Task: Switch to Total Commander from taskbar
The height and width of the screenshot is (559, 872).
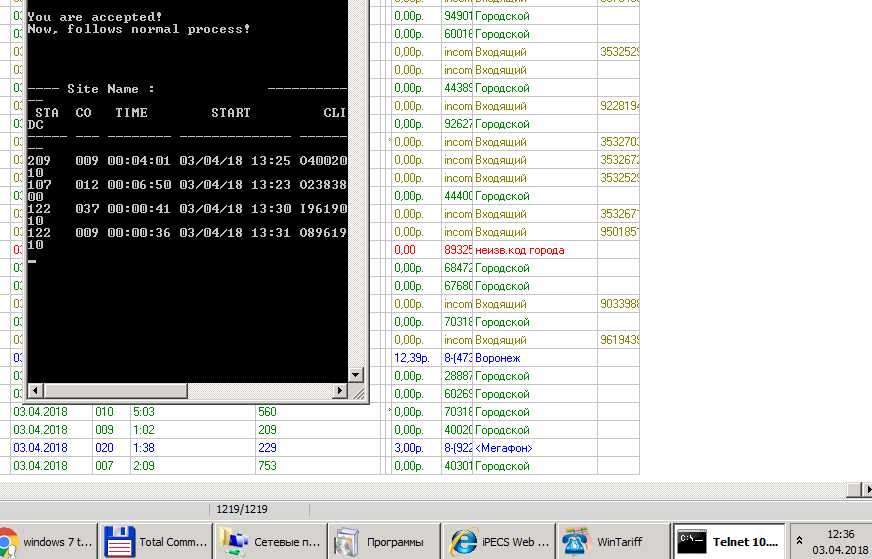Action: [x=155, y=542]
